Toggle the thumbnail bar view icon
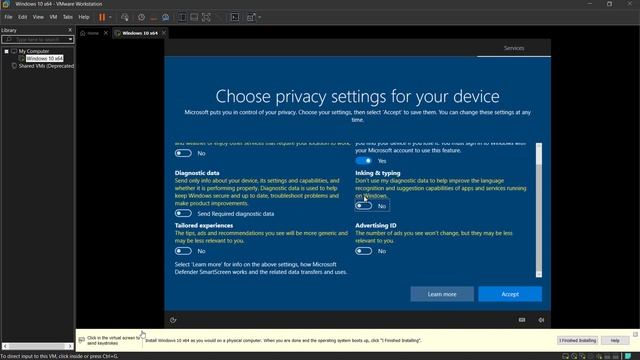 194,17
